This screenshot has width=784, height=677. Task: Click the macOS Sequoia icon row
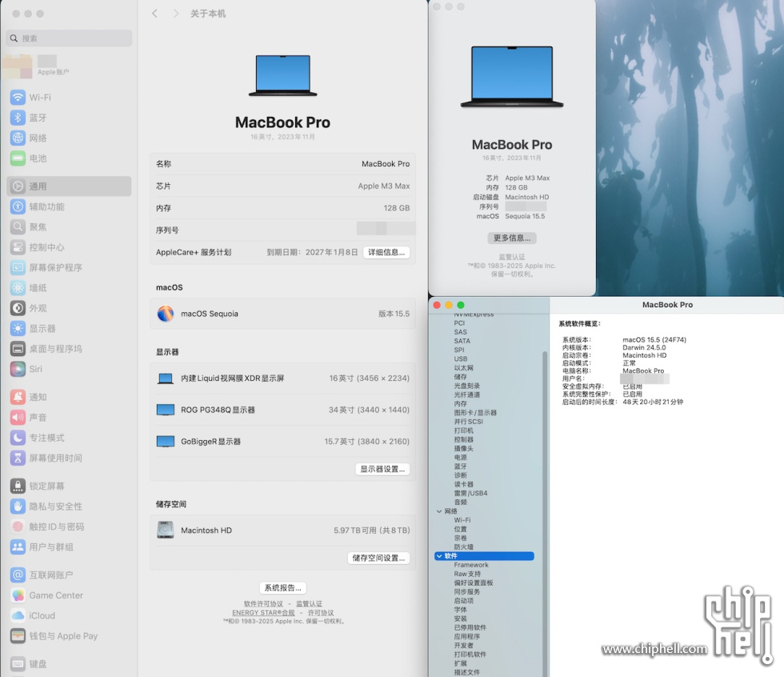pos(283,314)
